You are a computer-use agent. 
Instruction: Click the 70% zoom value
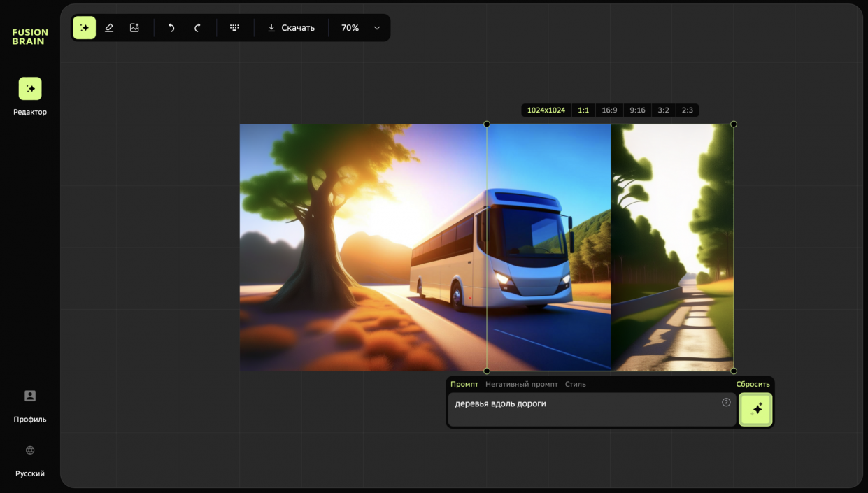(x=350, y=28)
